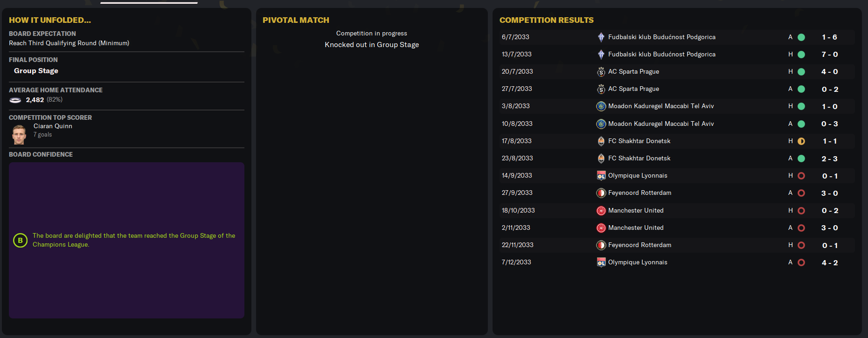The width and height of the screenshot is (868, 338).
Task: Click red loss indicator on 7/12/2033 Lyonnais match
Action: tap(801, 262)
